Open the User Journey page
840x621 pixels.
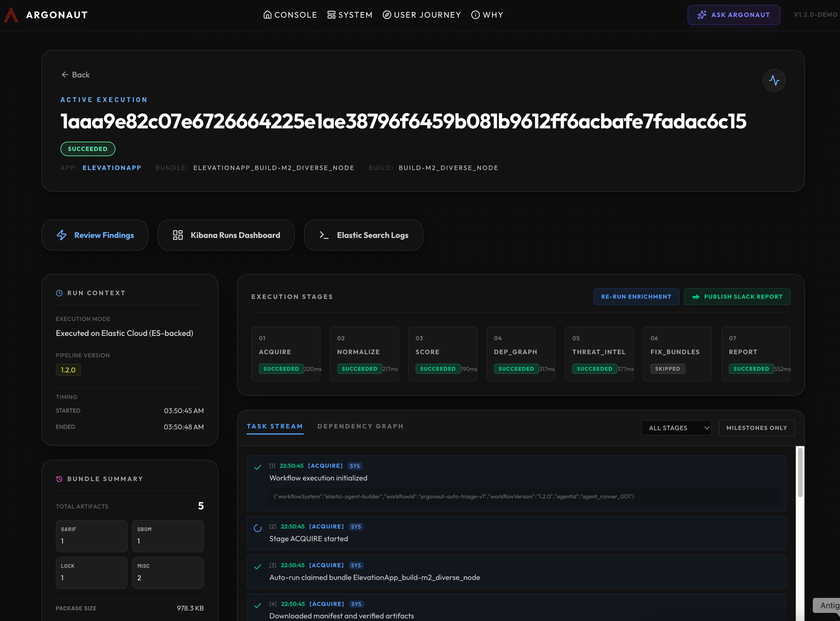(421, 15)
